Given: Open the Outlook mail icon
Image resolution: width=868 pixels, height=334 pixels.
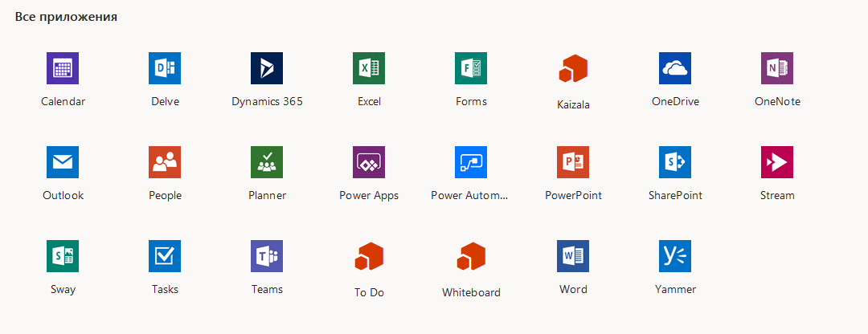Looking at the screenshot, I should (x=63, y=162).
